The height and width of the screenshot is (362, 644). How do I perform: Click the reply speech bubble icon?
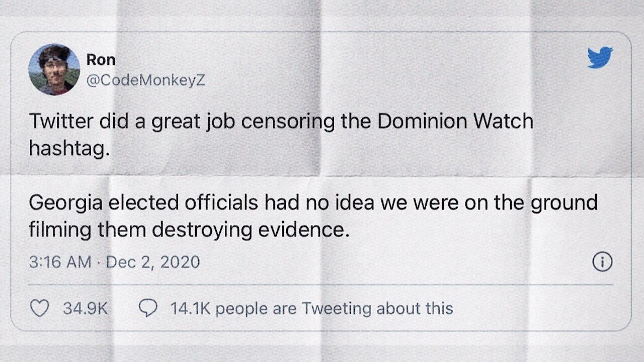[147, 308]
